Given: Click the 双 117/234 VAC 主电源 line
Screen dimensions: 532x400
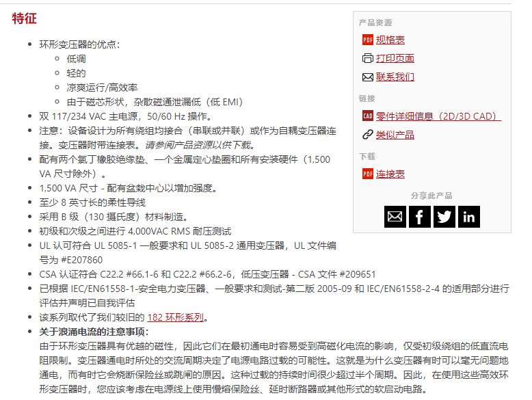Looking at the screenshot, I should pos(126,116).
